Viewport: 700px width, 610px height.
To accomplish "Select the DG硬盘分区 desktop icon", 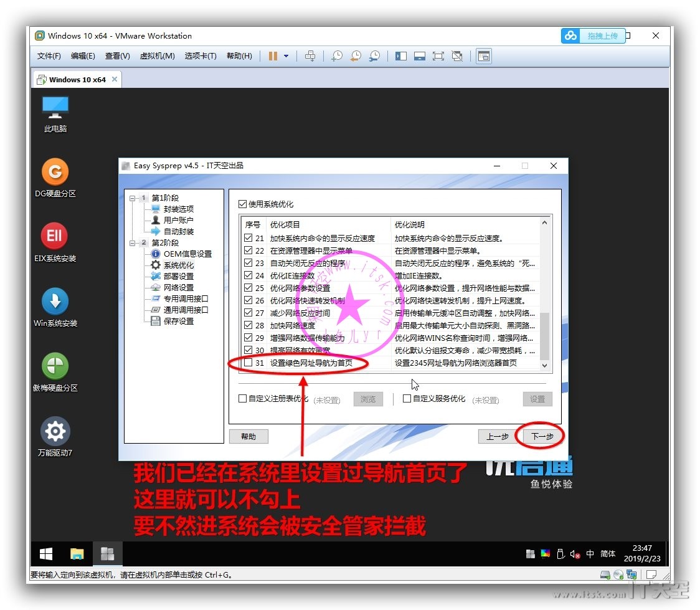I will [x=55, y=178].
